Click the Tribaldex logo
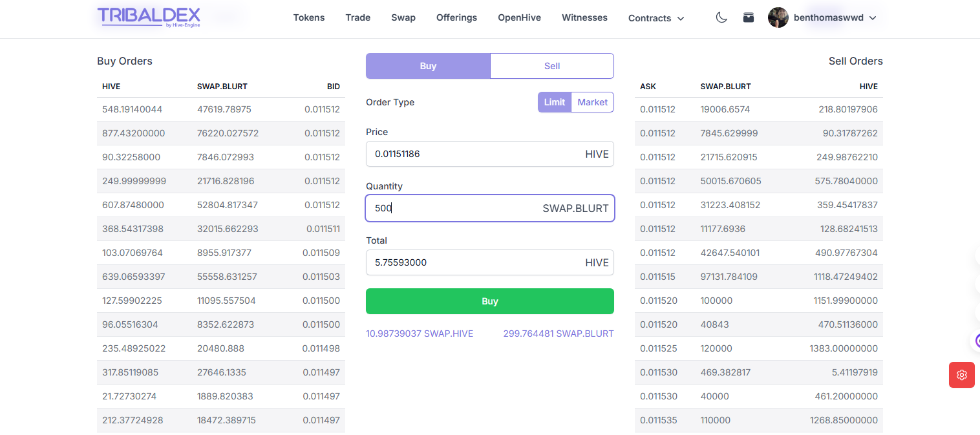The width and height of the screenshot is (980, 435). point(149,17)
